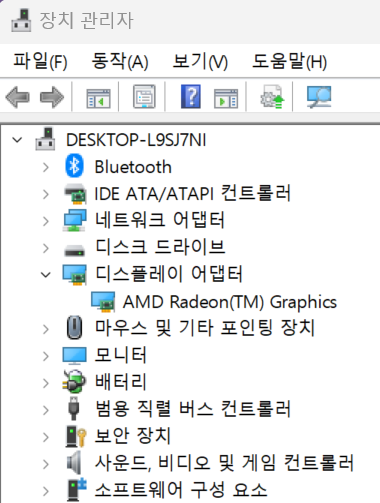
Task: Expand the 보안 장치 node
Action: 46,437
